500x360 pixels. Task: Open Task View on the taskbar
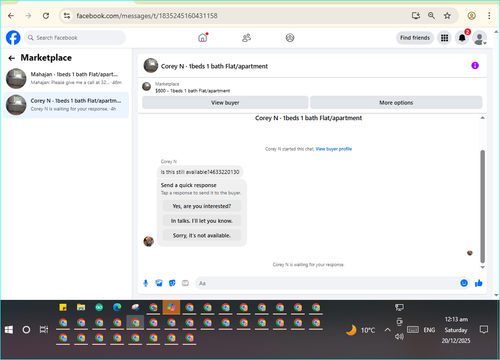[44, 330]
